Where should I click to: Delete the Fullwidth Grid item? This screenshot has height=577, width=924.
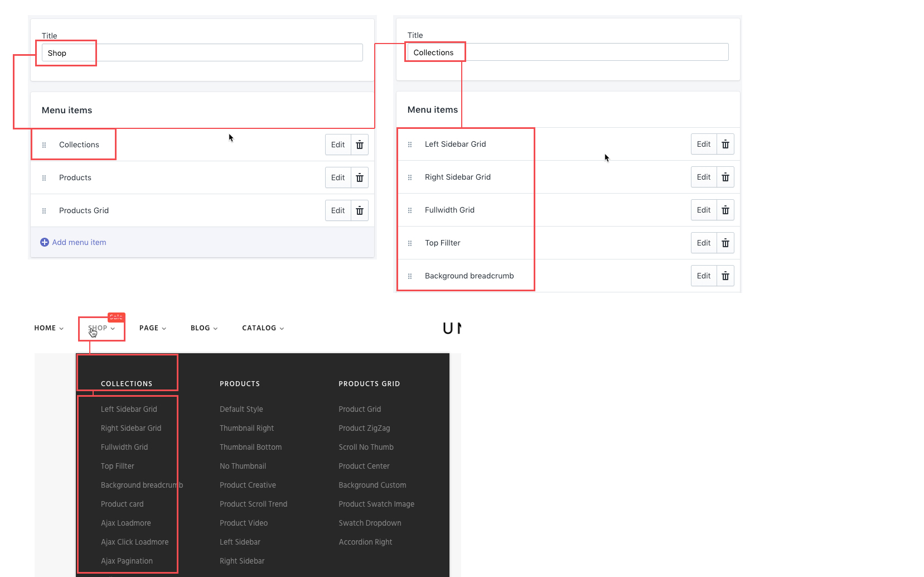(x=725, y=210)
